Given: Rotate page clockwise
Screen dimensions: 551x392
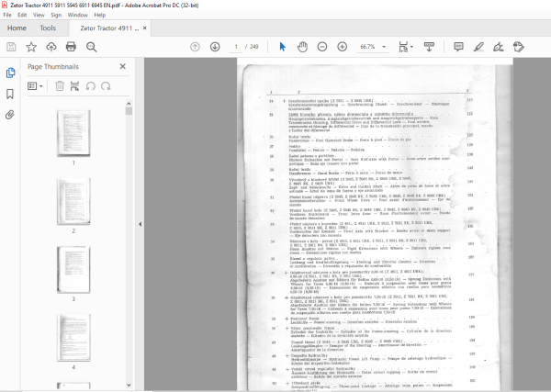Looking at the screenshot, I should coord(106,86).
